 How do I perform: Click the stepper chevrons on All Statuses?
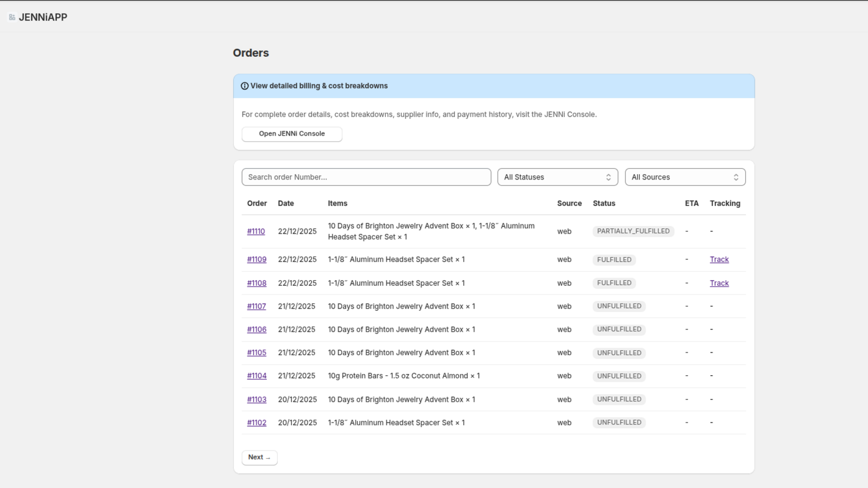[x=609, y=177]
